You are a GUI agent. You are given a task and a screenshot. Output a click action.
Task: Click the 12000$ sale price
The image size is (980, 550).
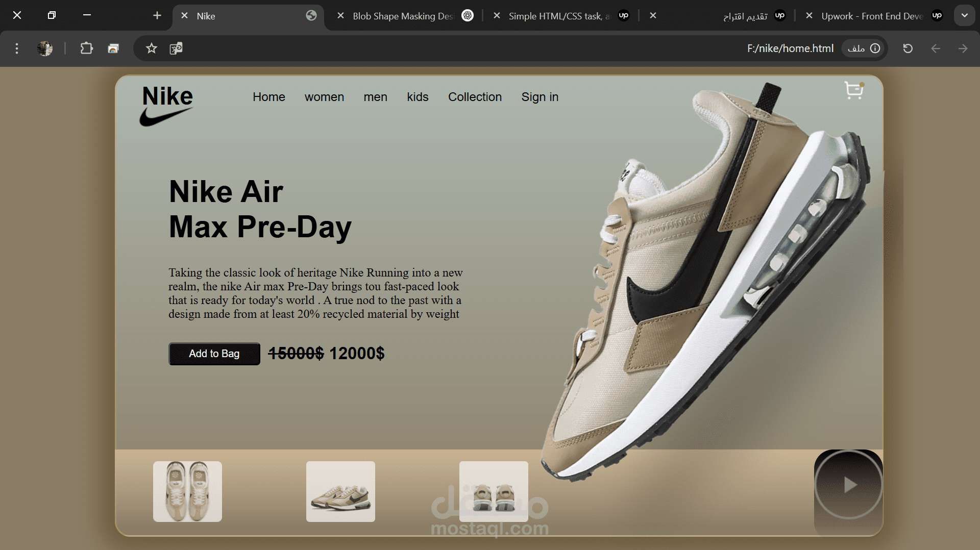point(357,353)
